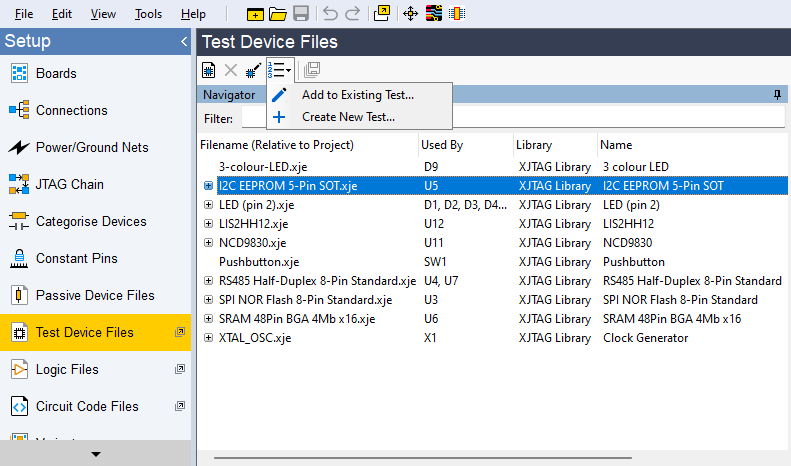This screenshot has width=791, height=466.
Task: Select Create New Test option
Action: pos(348,117)
